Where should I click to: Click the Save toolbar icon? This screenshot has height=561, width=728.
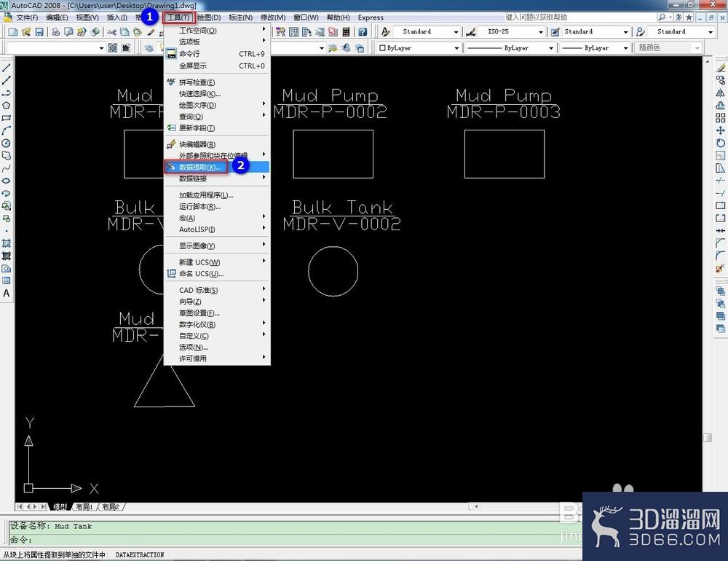coord(39,32)
